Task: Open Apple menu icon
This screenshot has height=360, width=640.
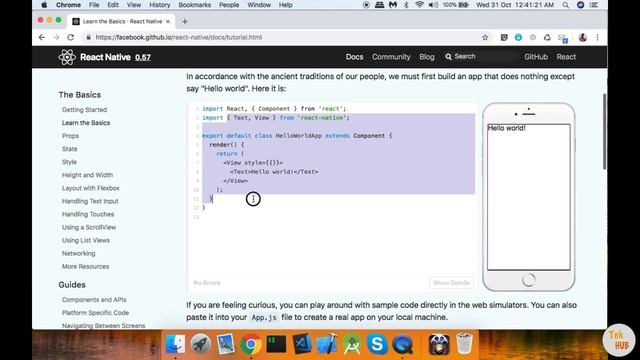Action: pyautogui.click(x=44, y=5)
